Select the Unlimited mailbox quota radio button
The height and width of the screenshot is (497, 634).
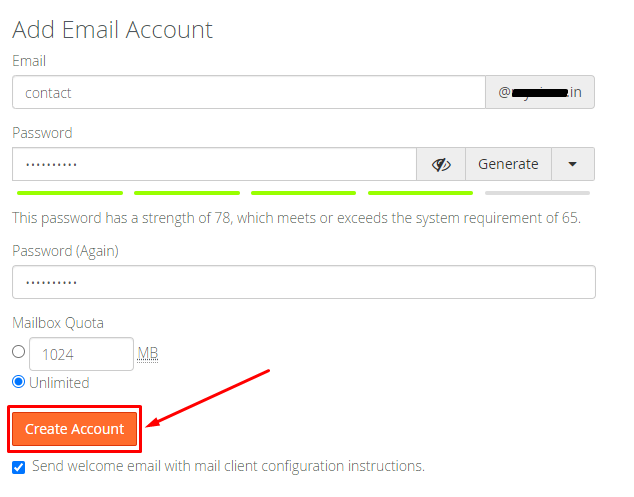[19, 382]
